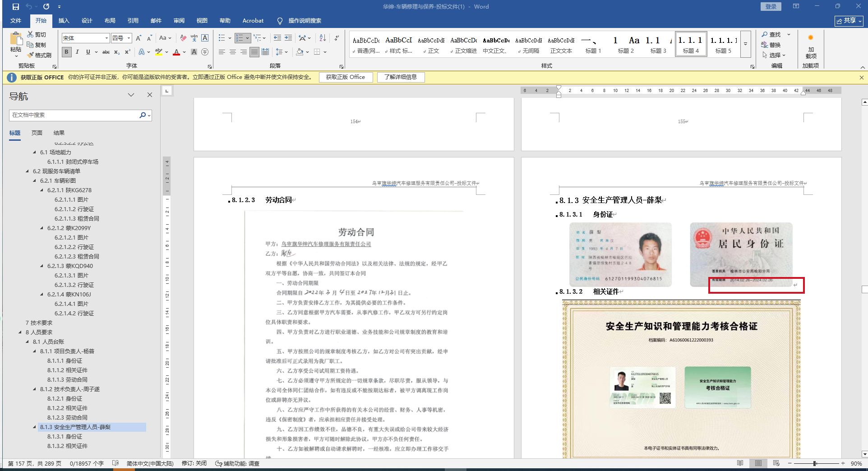This screenshot has height=471, width=868.
Task: Toggle Italic formatting button
Action: tap(77, 52)
